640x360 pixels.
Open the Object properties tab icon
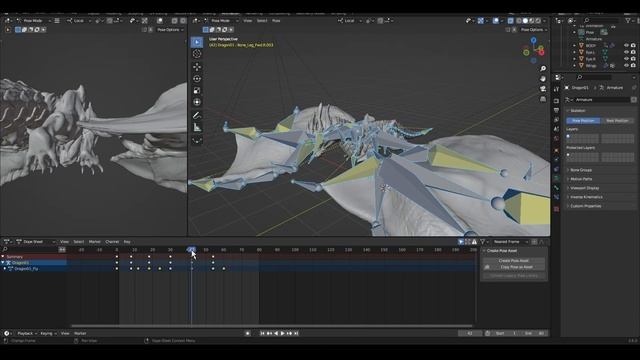(x=556, y=151)
